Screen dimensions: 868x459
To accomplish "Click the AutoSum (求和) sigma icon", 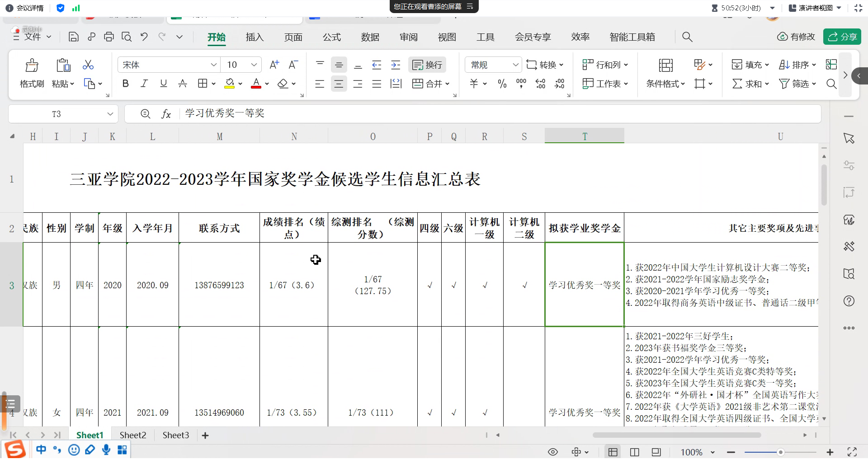I will tap(737, 84).
